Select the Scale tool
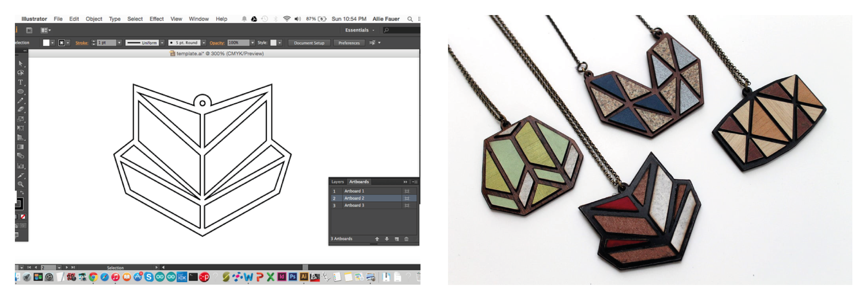The image size is (868, 300). coord(21,119)
